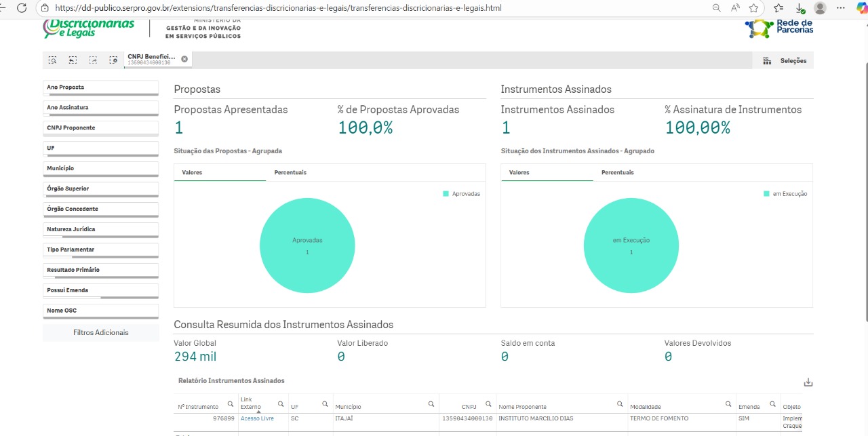Click the search icon for Modalidade column
868x436 pixels.
coord(728,404)
